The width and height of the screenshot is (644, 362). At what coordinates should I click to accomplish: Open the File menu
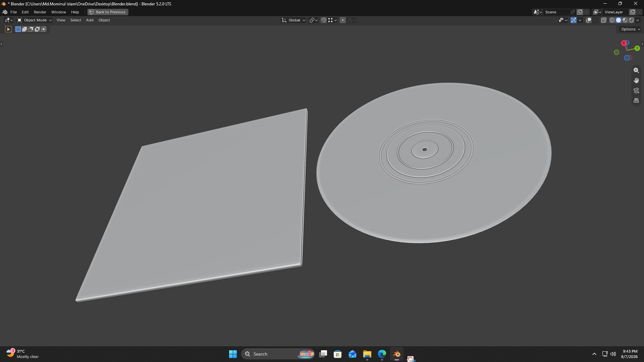13,12
